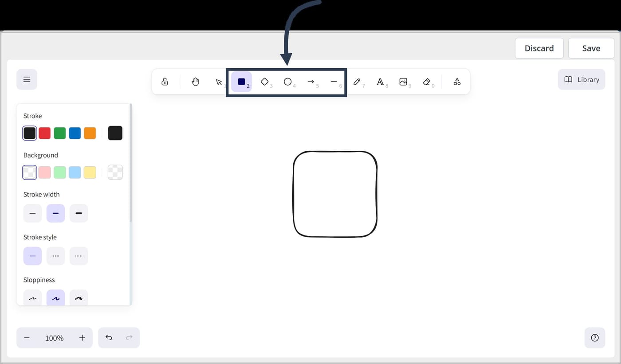
Task: Pick the orange stroke color
Action: (90, 133)
